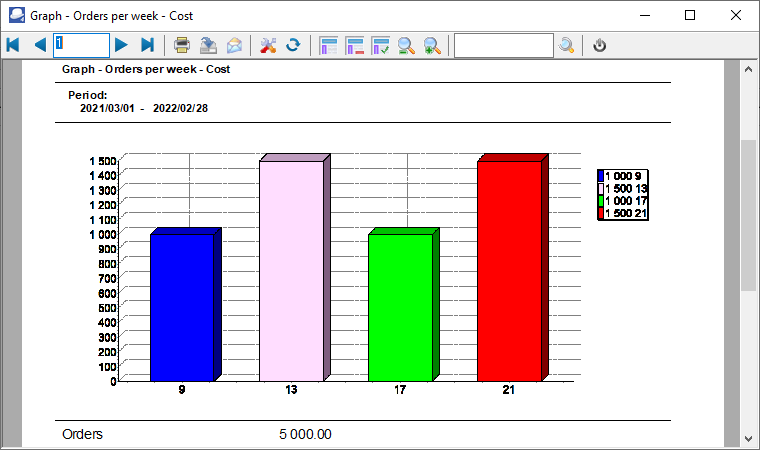Click the Orders label below graph
760x450 pixels.
(82, 434)
